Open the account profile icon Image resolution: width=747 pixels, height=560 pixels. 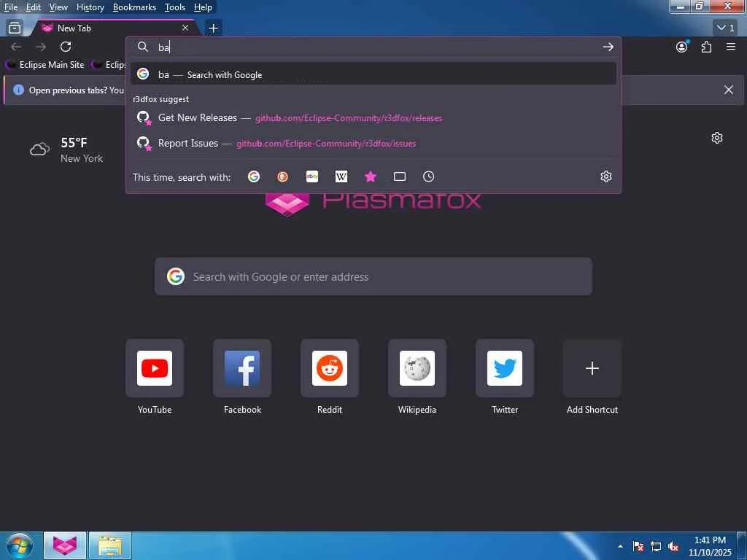(682, 47)
